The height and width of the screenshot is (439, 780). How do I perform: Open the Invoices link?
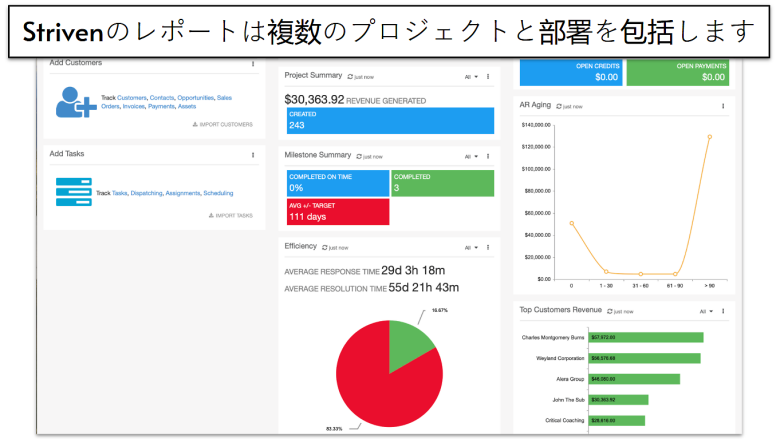133,106
